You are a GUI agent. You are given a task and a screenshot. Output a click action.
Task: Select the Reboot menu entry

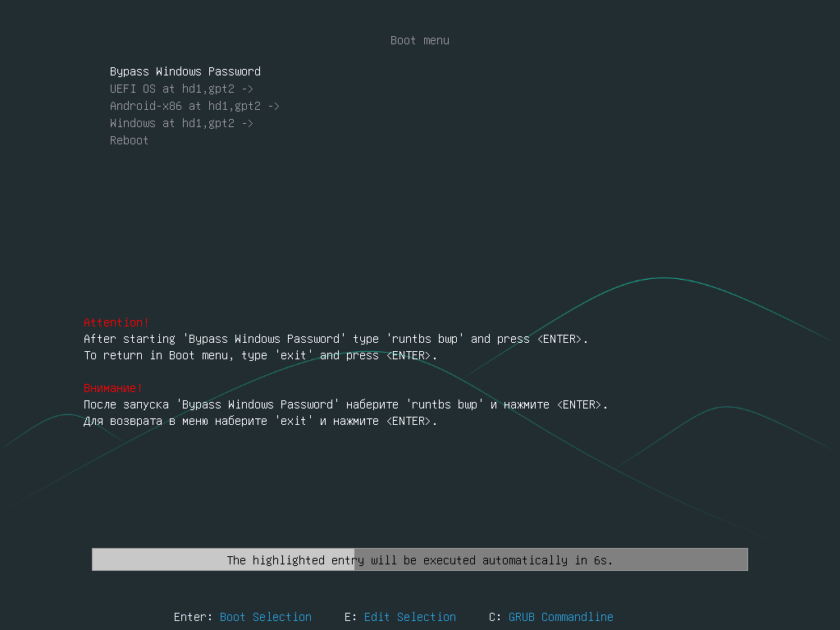point(129,140)
